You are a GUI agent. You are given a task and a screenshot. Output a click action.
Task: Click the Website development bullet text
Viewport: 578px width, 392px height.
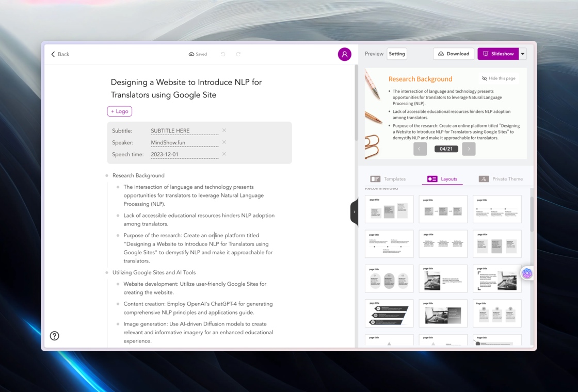tap(195, 288)
